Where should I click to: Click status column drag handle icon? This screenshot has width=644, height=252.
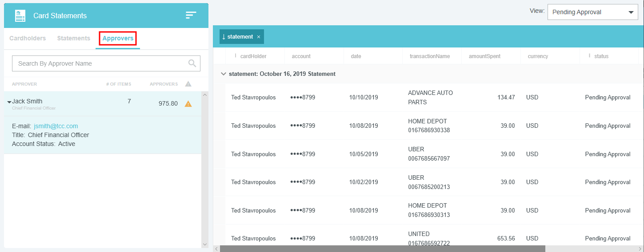pyautogui.click(x=589, y=56)
